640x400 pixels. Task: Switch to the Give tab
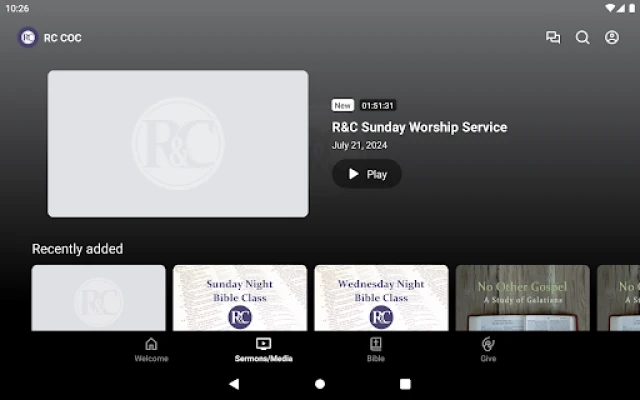coord(488,350)
